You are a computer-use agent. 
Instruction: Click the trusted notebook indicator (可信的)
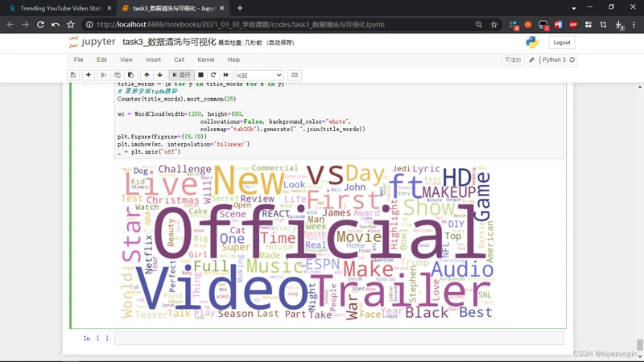pyautogui.click(x=513, y=60)
